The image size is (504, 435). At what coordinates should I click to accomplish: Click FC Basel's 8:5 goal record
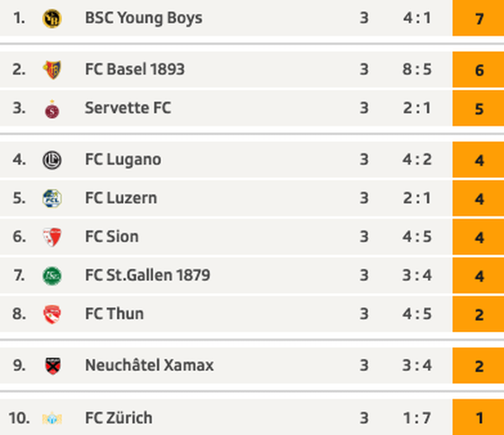pyautogui.click(x=417, y=69)
